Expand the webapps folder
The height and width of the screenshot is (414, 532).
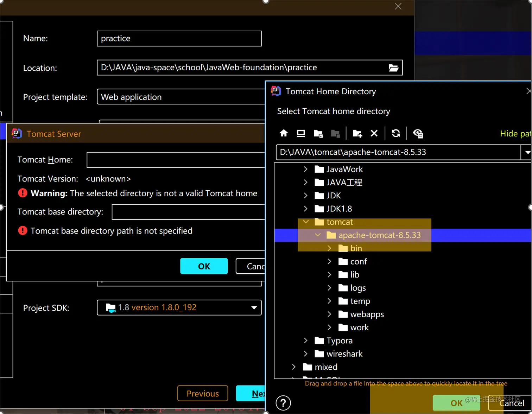point(329,314)
